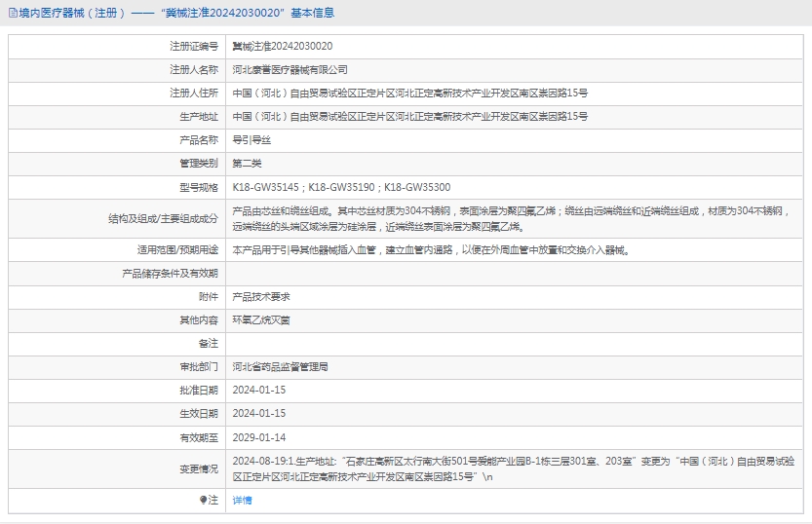
Task: Select registration number 冀械注准20242030020 in the table
Action: point(282,46)
